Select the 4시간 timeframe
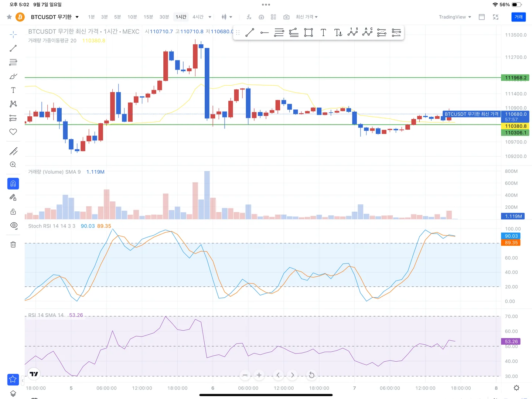The width and height of the screenshot is (532, 399). pyautogui.click(x=198, y=17)
